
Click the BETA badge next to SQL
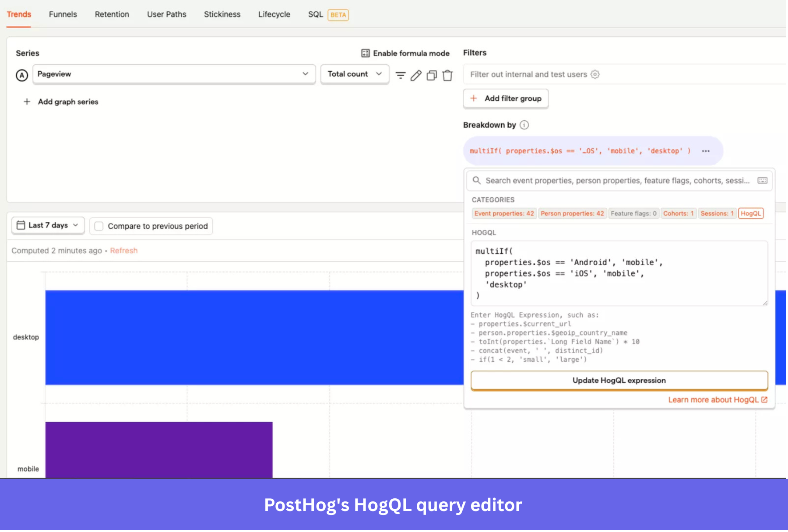coord(338,15)
